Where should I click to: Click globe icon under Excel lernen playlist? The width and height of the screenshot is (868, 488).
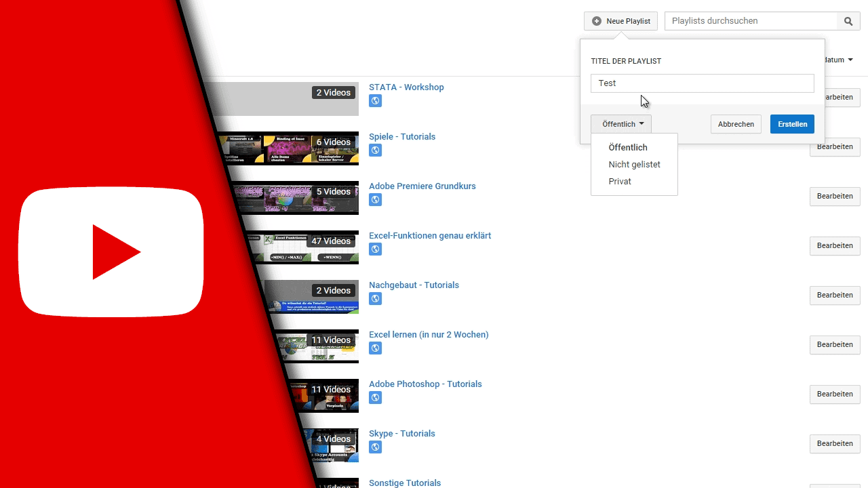pos(375,348)
